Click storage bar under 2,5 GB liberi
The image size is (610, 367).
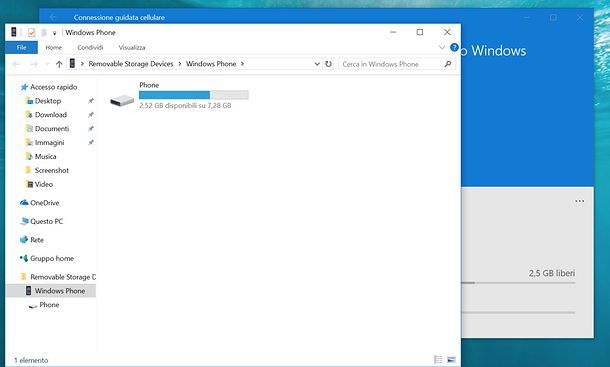518,283
